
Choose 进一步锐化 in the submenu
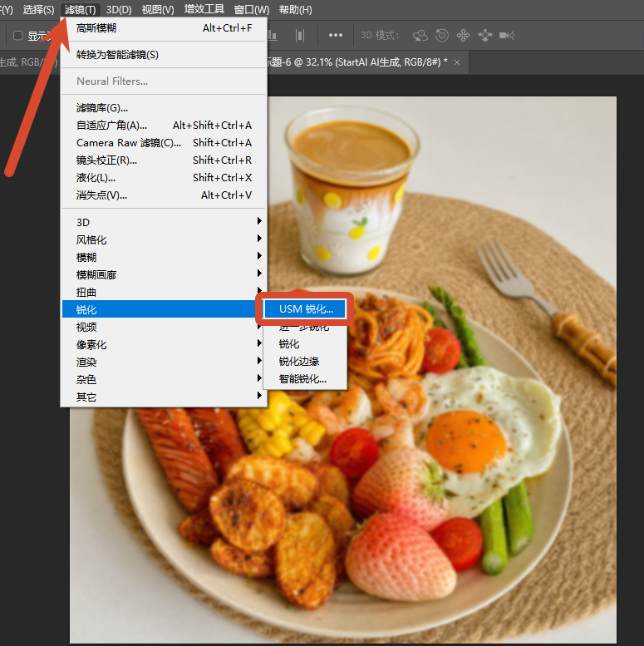point(305,328)
